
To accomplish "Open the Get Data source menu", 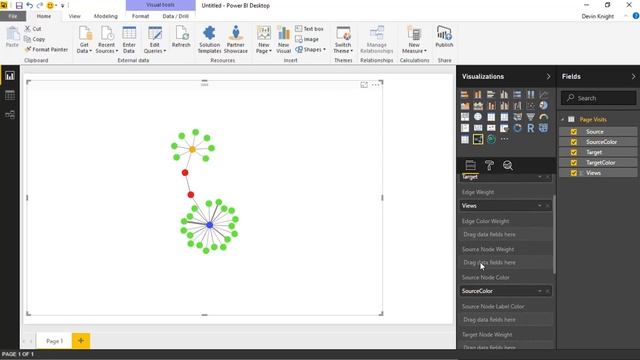I will coord(84,40).
